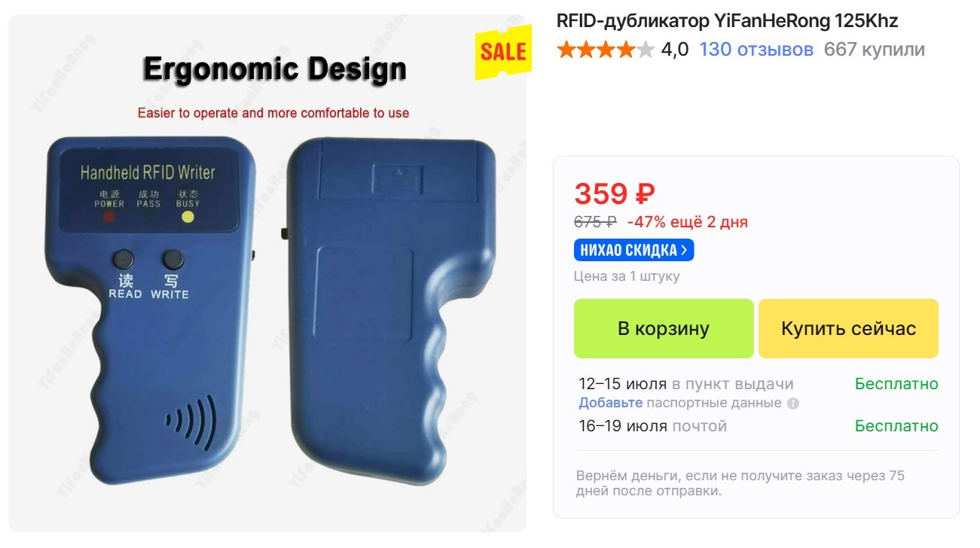Viewport: 980px width, 548px height.
Task: Open the 130 отзывов reviews link
Action: (x=756, y=50)
